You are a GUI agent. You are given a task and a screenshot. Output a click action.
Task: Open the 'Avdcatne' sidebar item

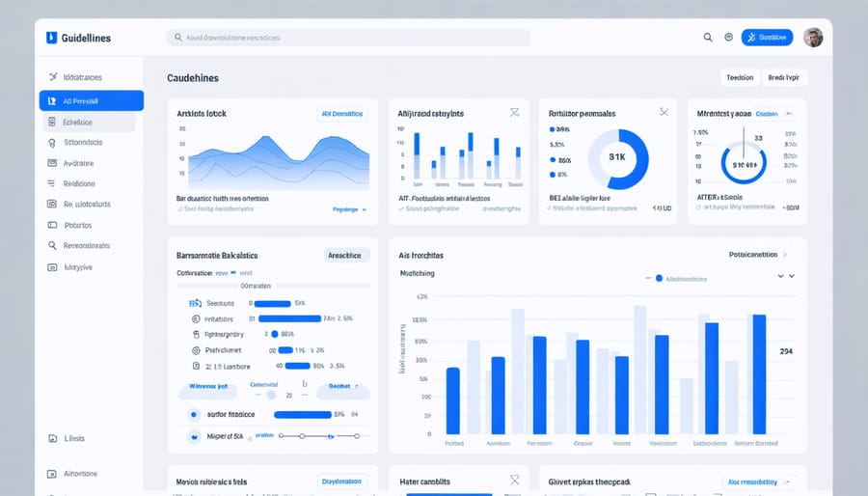tap(78, 163)
